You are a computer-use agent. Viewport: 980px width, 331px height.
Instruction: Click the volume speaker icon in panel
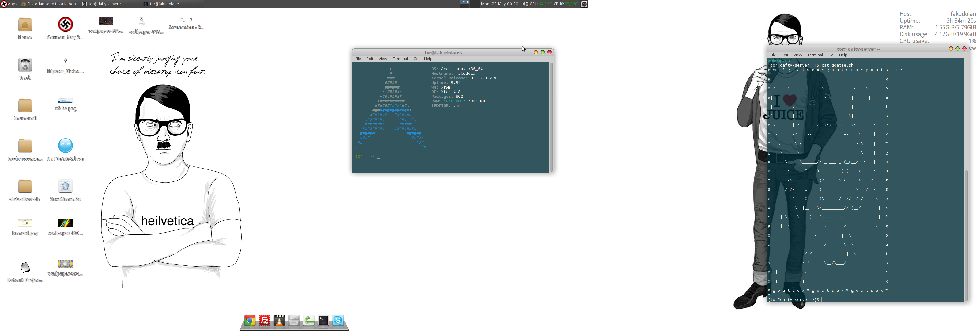[525, 4]
